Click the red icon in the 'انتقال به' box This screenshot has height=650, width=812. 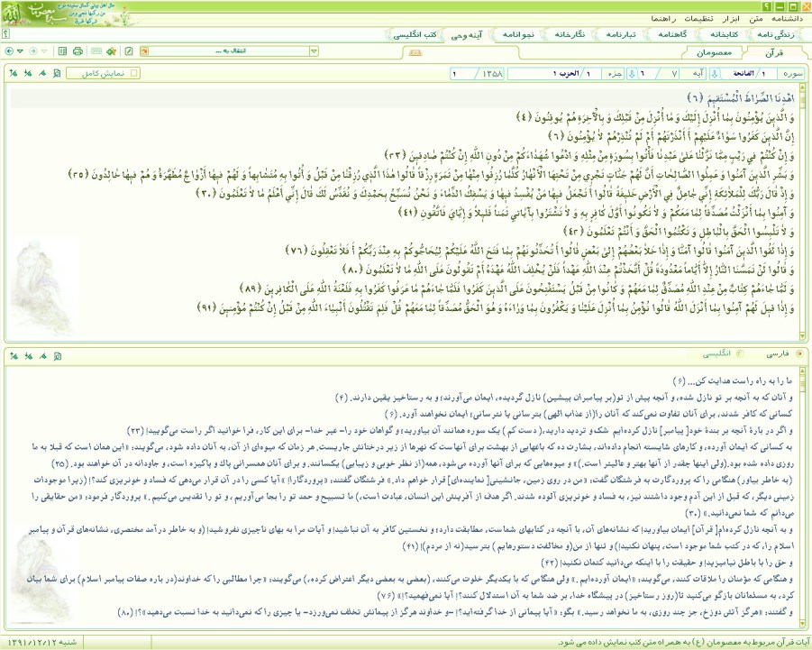(x=144, y=51)
